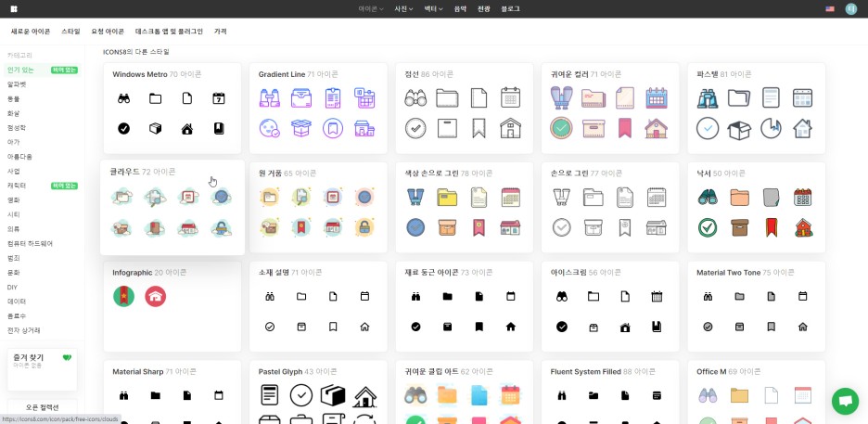The width and height of the screenshot is (868, 424).
Task: Click the 낙서 red bookmark icon
Action: point(772,227)
